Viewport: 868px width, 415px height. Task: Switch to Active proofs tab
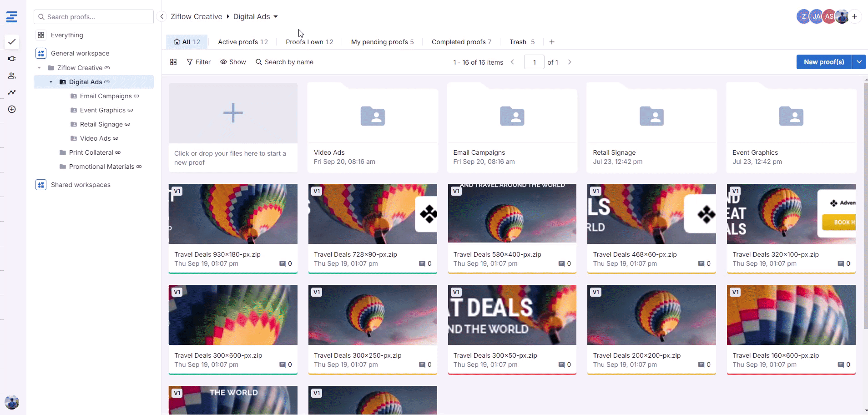coord(243,42)
